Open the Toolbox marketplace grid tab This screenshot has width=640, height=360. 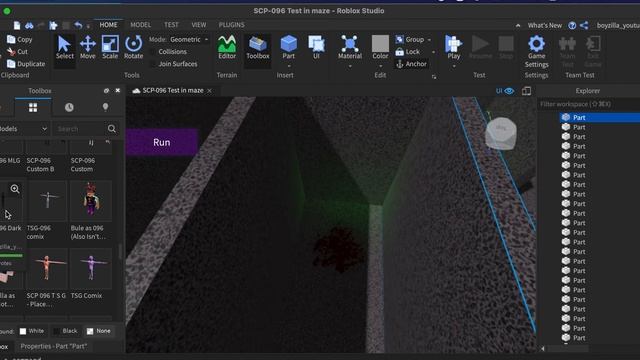pos(33,107)
